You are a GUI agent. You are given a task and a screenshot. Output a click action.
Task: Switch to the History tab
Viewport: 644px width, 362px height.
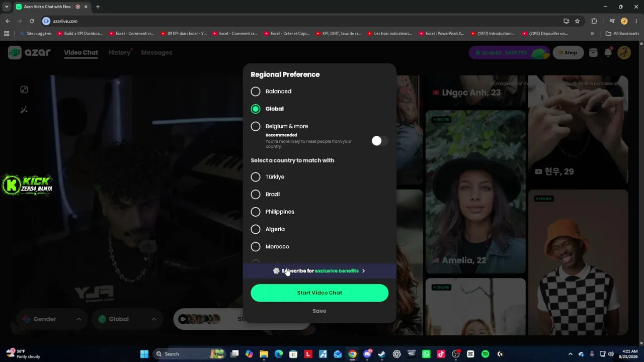tap(120, 52)
